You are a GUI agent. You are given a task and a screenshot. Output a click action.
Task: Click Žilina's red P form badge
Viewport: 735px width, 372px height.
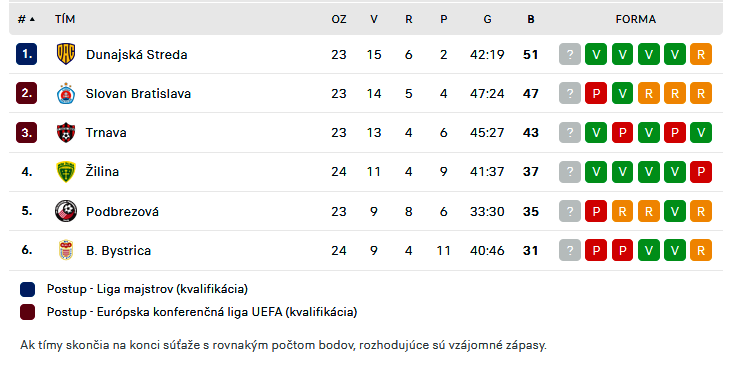pos(701,172)
